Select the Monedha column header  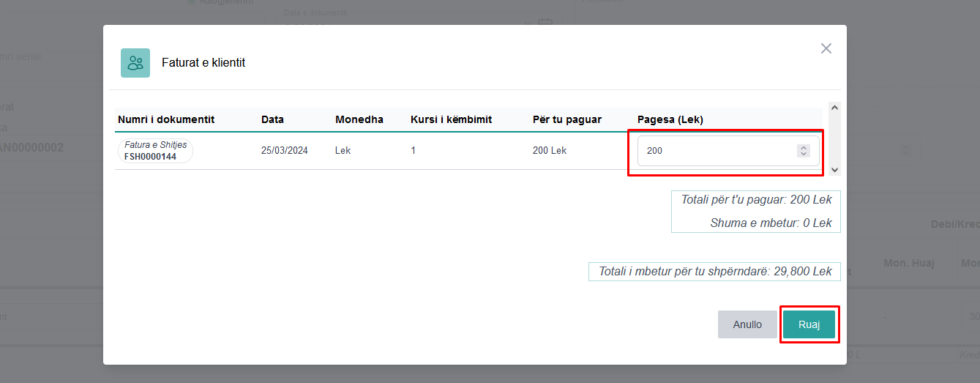click(359, 119)
